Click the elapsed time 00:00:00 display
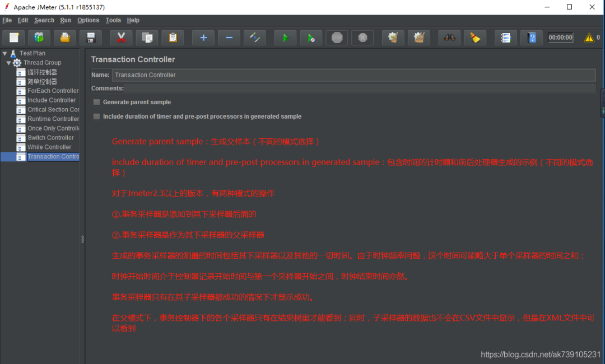The width and height of the screenshot is (605, 364). coord(560,38)
